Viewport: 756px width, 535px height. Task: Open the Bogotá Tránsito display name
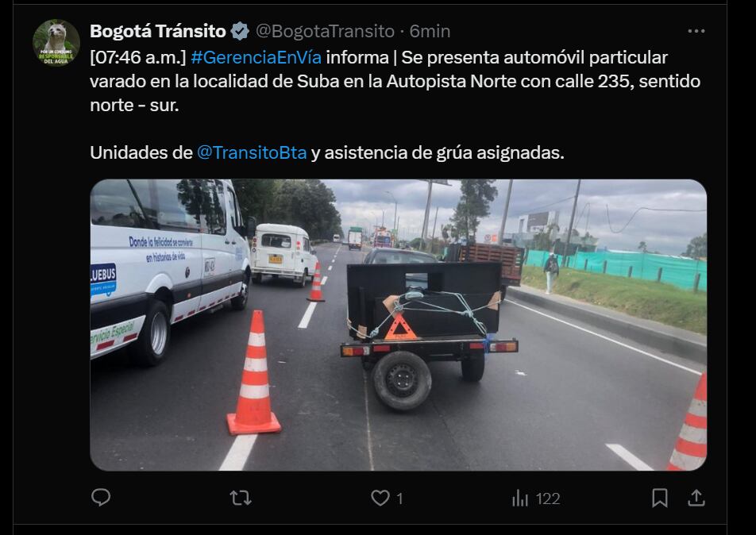pyautogui.click(x=158, y=31)
